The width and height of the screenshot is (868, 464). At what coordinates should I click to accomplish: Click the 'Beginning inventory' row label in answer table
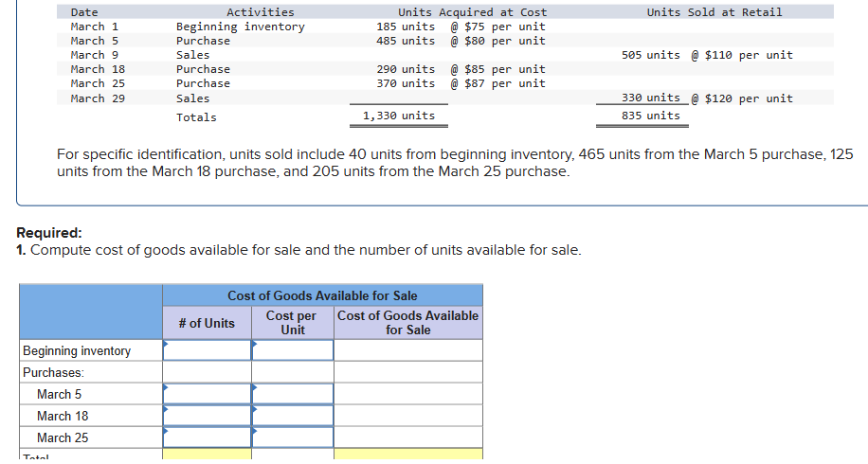tap(77, 350)
